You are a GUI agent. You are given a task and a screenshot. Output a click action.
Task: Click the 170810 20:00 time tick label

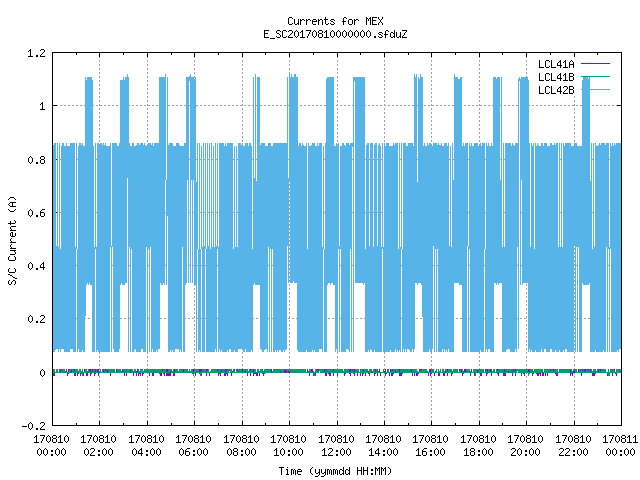(525, 446)
